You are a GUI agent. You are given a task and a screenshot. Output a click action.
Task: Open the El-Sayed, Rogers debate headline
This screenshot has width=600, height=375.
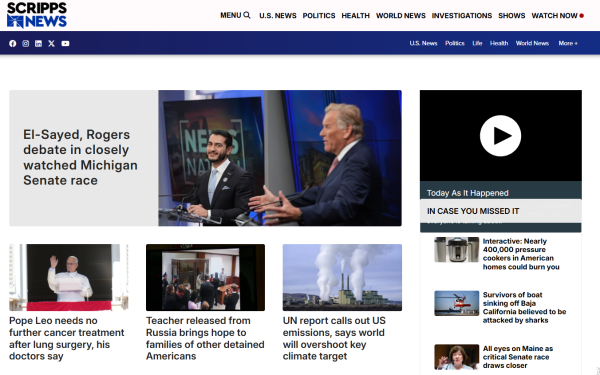(80, 157)
